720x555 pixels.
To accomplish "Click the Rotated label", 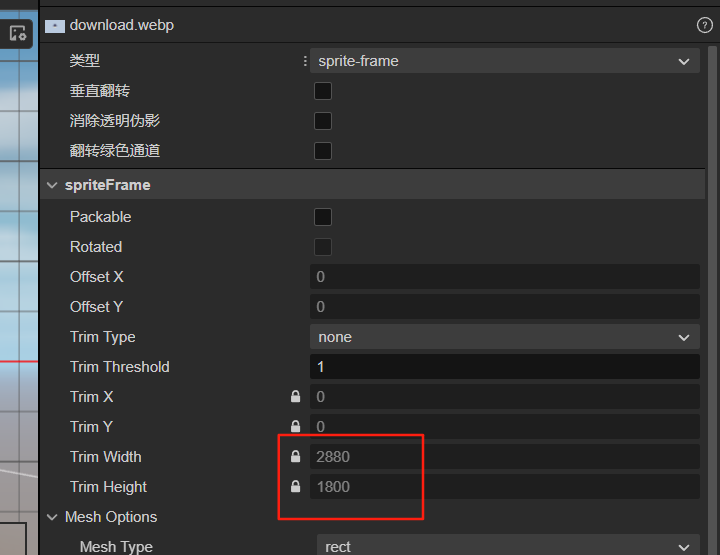I will tap(96, 247).
